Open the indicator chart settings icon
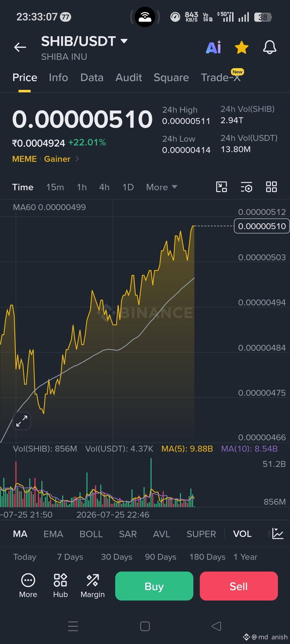Screen dimensions: 290x644 278,533
